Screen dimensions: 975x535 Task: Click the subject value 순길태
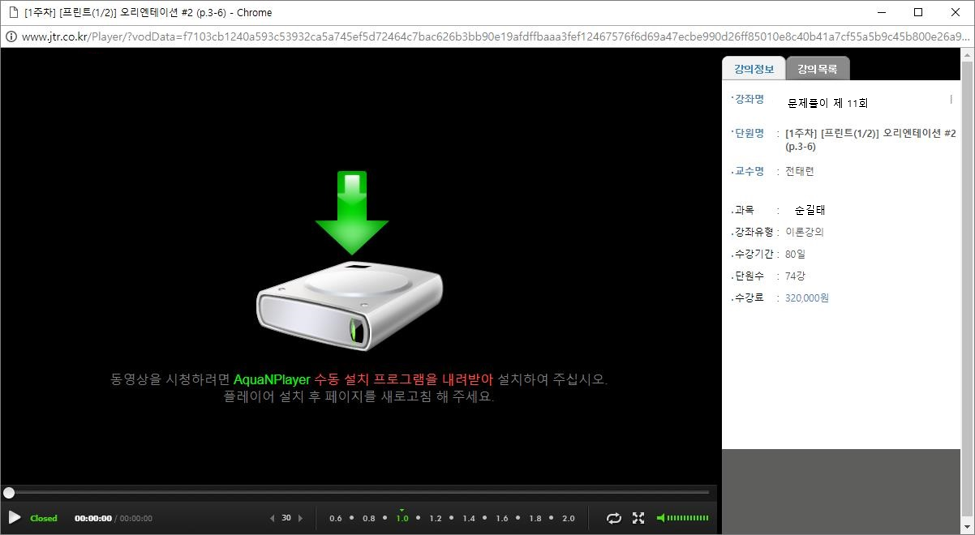coord(810,210)
